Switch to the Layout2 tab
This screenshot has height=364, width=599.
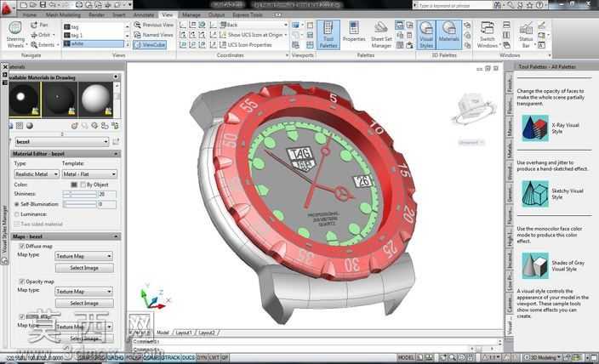tap(207, 333)
